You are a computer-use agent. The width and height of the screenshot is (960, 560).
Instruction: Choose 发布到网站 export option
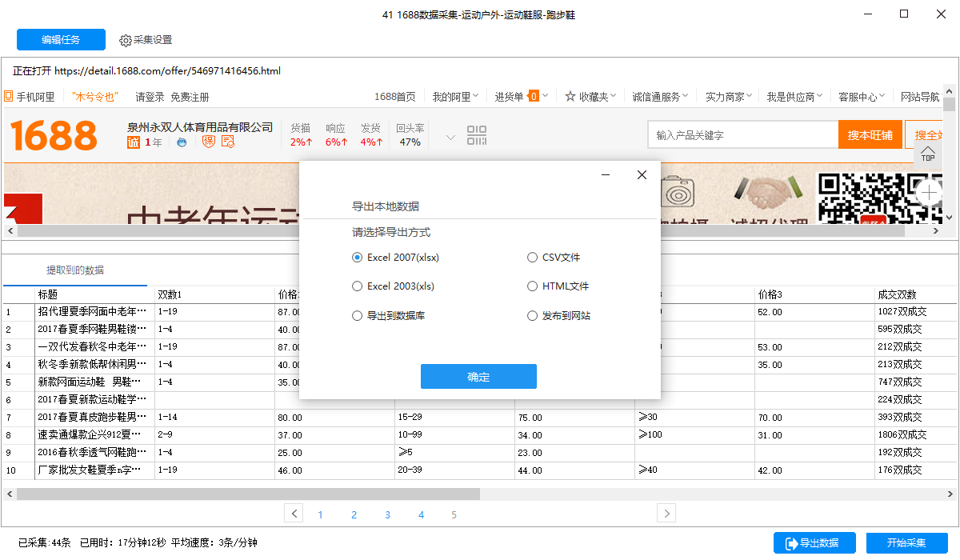[x=559, y=316]
